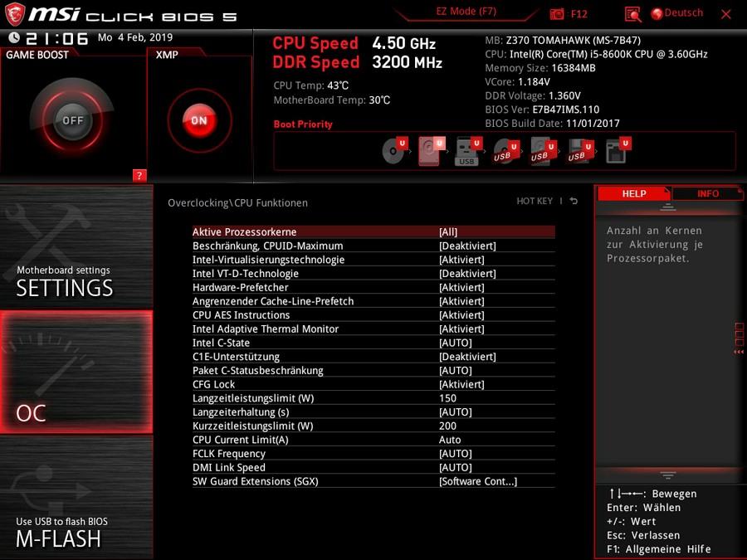The image size is (747, 560).
Task: Change Intel VT-D-Technologie setting
Action: pos(373,273)
